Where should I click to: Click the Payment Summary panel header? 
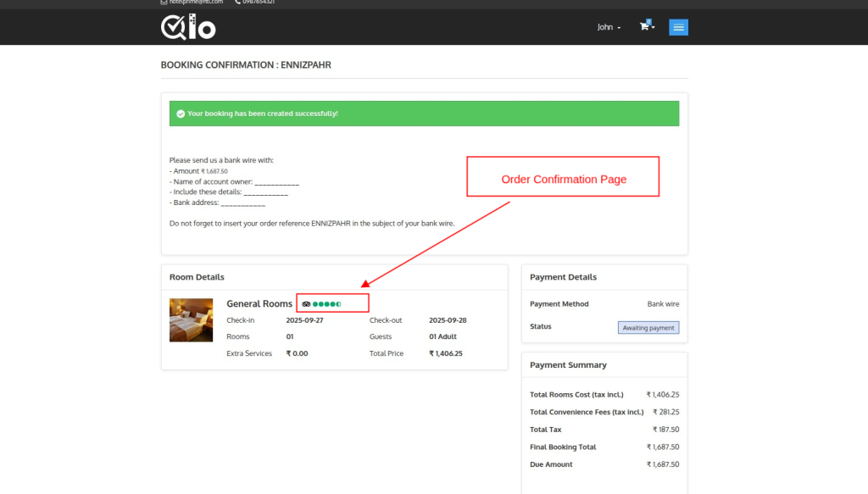[568, 364]
